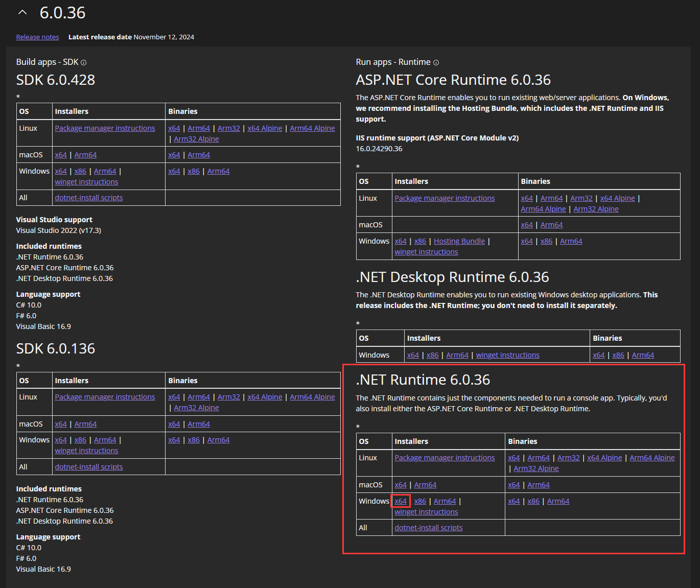
Task: Open .NET Runtime 6.0.36 Linux Package manager instructions
Action: click(445, 458)
